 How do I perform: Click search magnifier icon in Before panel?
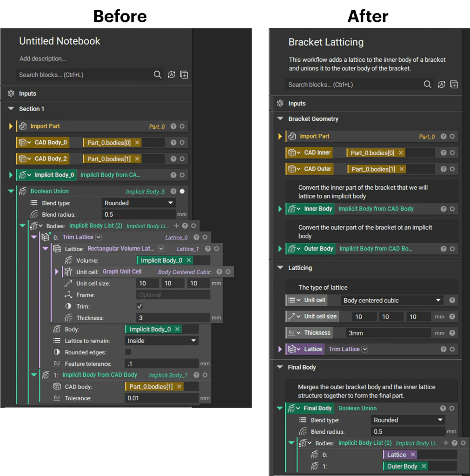(157, 74)
